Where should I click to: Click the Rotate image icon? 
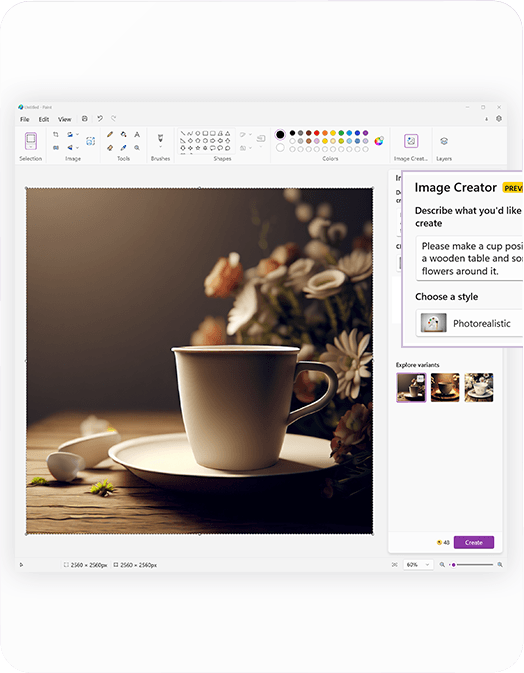(x=70, y=134)
